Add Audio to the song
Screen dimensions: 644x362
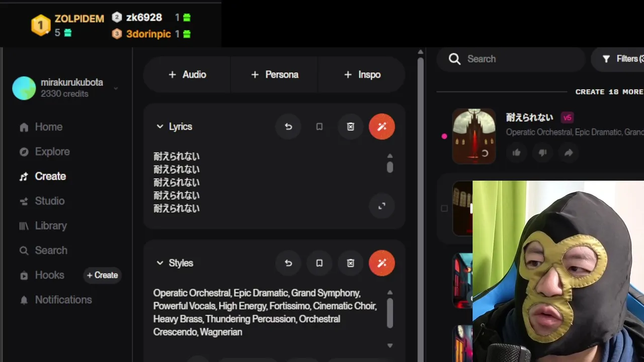tap(187, 74)
